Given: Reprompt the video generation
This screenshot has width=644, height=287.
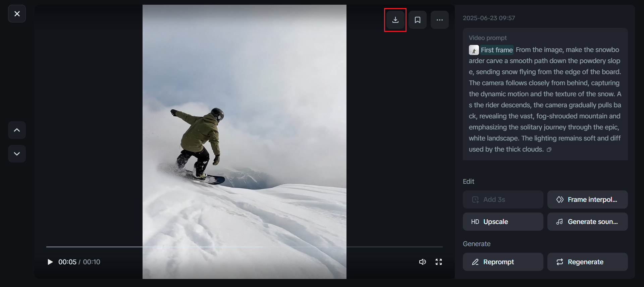Looking at the screenshot, I should pyautogui.click(x=503, y=262).
